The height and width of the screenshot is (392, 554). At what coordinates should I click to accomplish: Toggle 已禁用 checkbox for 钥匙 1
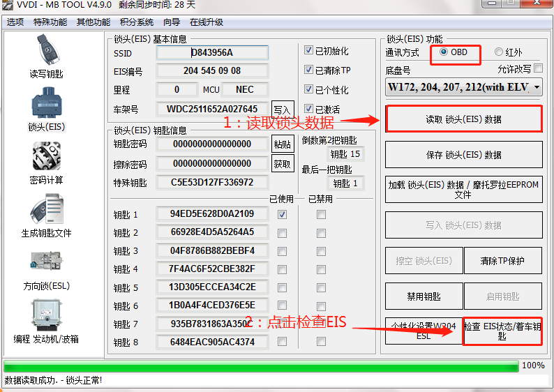(321, 214)
